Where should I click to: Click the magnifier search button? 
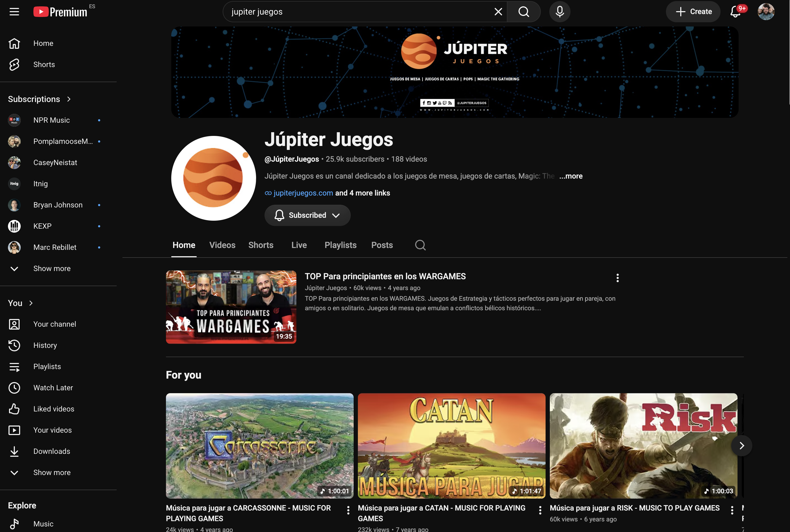point(524,12)
